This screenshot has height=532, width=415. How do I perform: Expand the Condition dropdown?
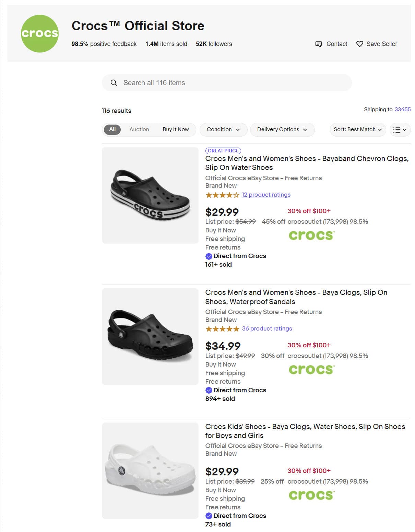pos(223,129)
